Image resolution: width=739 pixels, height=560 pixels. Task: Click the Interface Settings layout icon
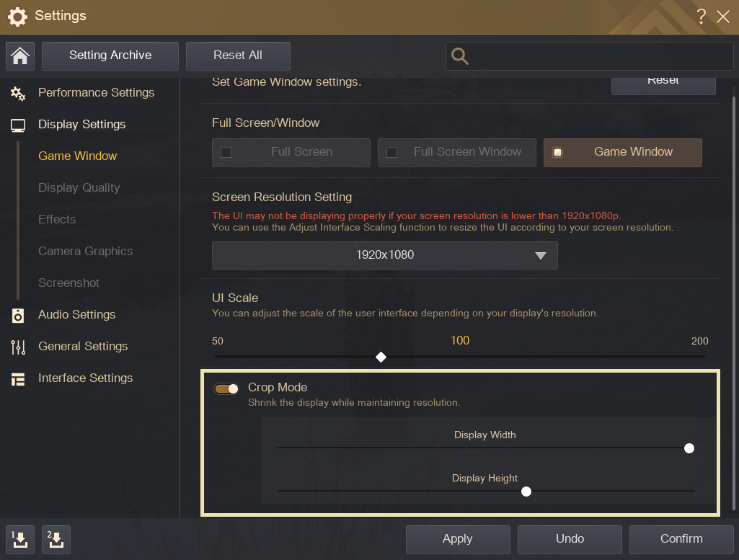pos(18,379)
